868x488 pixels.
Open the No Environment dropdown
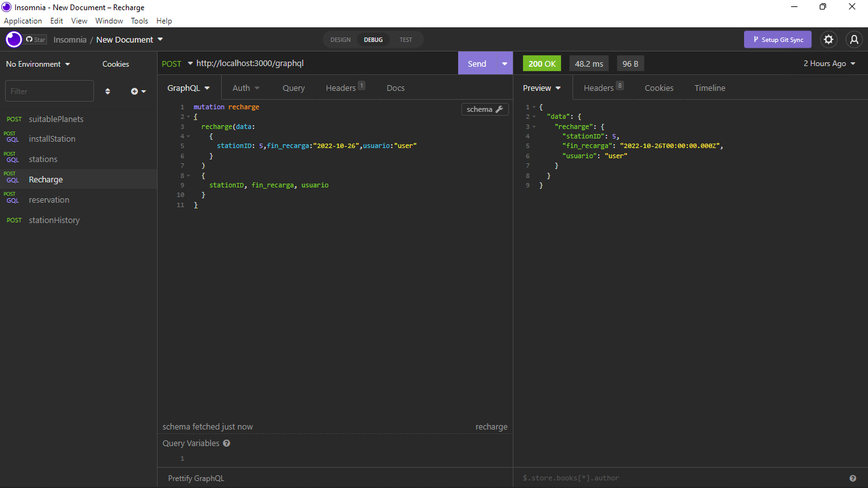click(38, 64)
